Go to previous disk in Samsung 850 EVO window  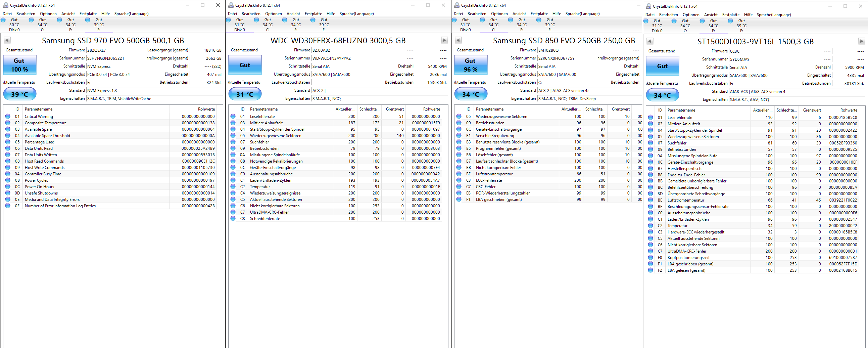point(458,40)
